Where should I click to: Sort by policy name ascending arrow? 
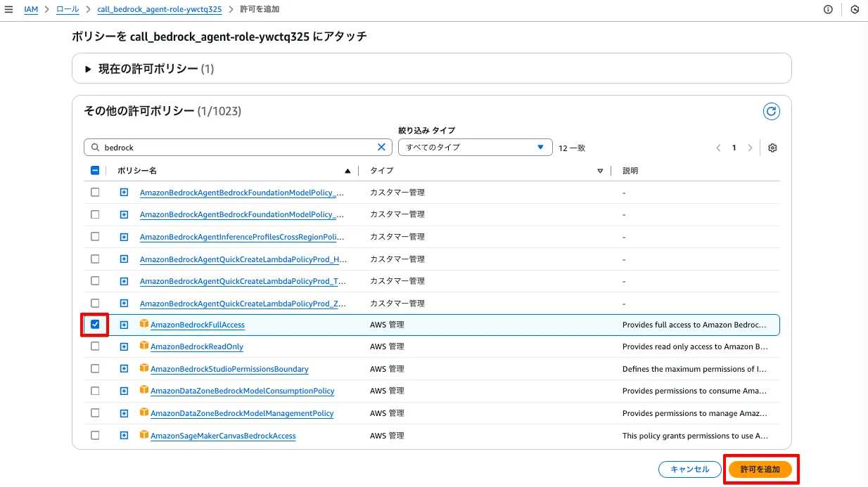347,171
